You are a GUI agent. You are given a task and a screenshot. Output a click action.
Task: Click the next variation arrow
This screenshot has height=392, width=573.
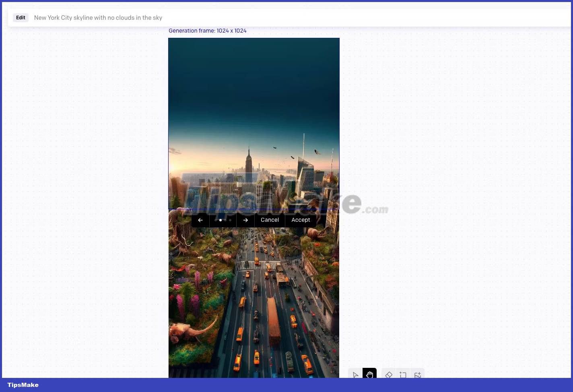coord(245,220)
